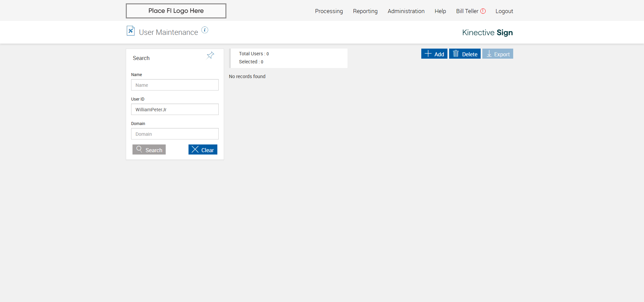
Task: Click the gray Search button
Action: coord(149,149)
